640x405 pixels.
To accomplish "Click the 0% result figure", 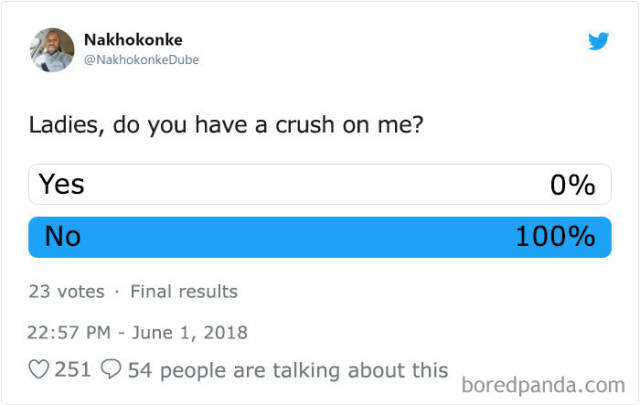I will click(x=572, y=185).
